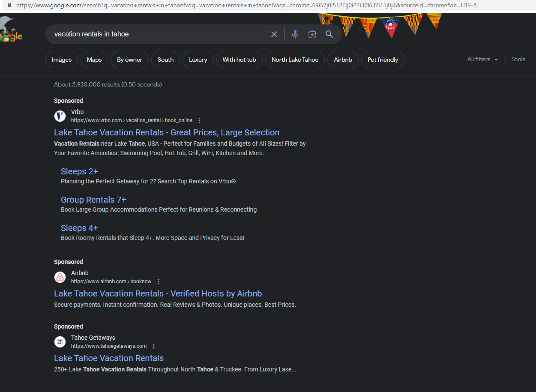Open the three-dot menu for Tahoe Getaways ad

tap(154, 346)
